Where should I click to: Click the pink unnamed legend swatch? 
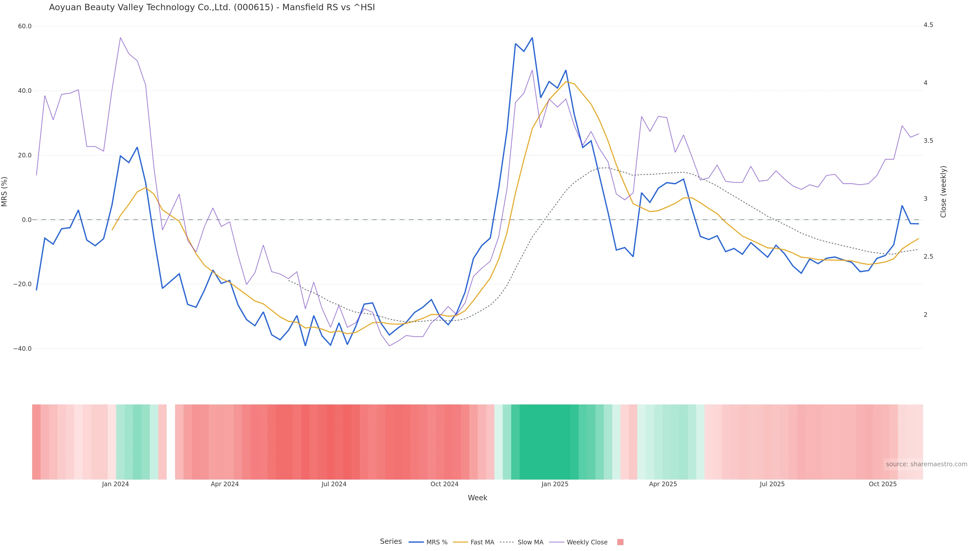click(x=620, y=542)
